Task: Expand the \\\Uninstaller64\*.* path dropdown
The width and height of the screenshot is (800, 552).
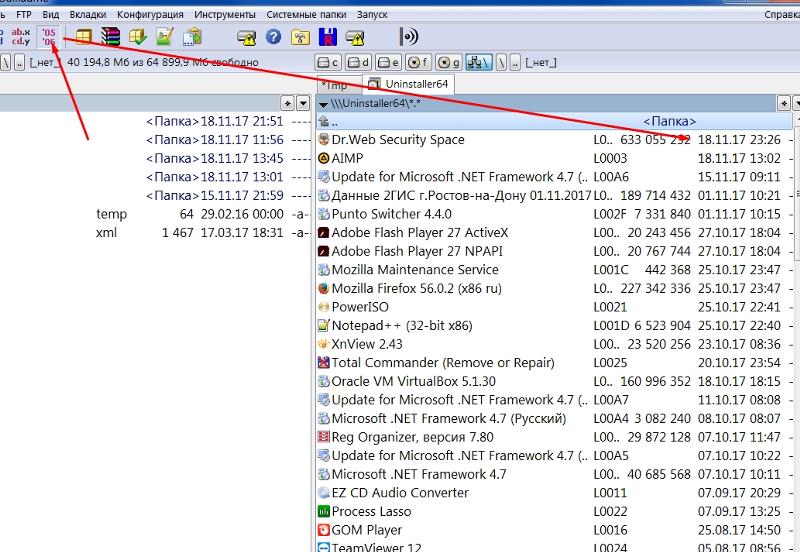Action: point(322,104)
